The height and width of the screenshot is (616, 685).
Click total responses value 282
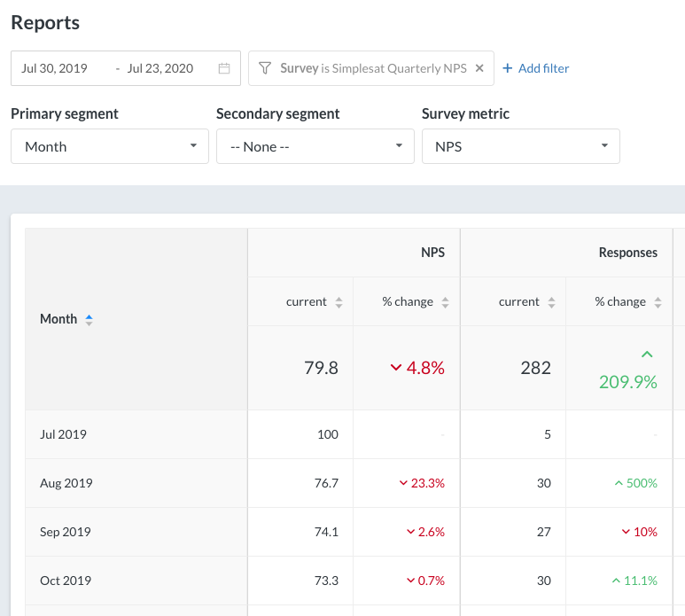[x=535, y=368]
